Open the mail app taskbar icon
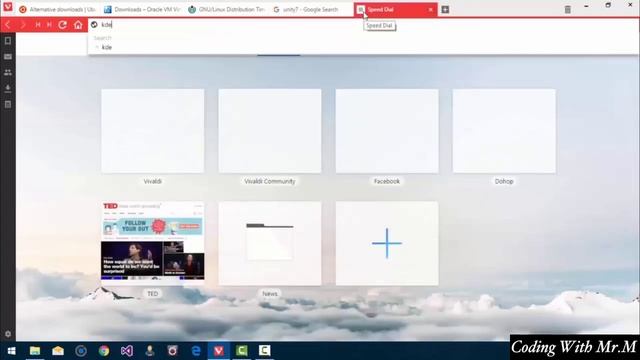The height and width of the screenshot is (360, 640). pos(58,351)
